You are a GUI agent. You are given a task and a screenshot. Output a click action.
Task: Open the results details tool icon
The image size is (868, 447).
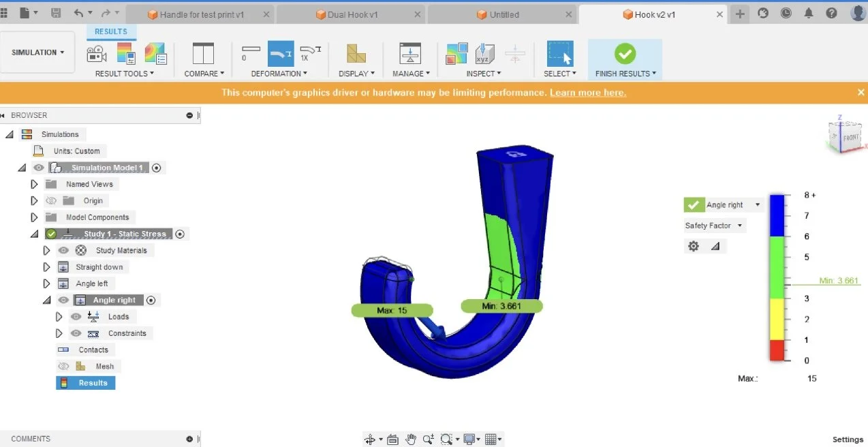(155, 54)
